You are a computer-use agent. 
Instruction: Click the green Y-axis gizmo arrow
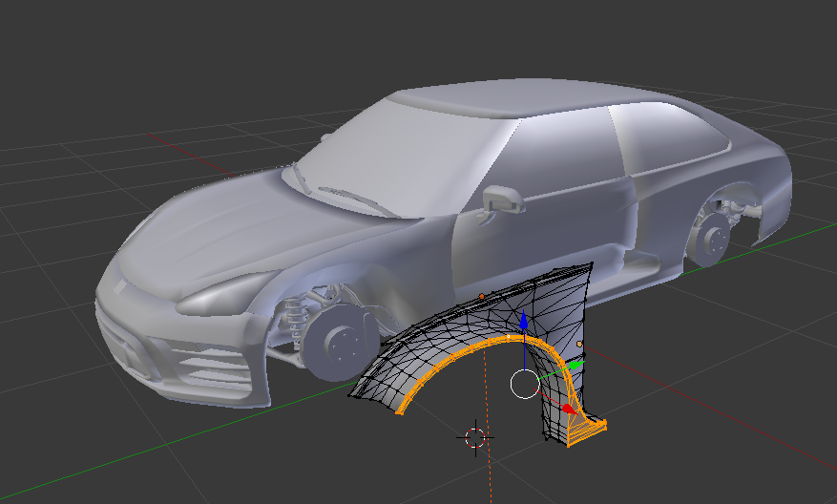574,366
